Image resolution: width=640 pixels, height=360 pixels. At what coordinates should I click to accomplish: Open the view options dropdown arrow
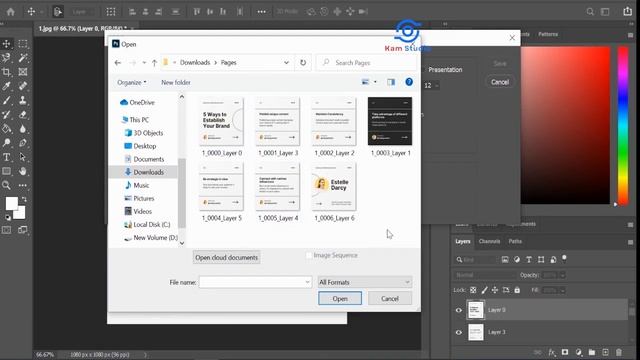376,82
